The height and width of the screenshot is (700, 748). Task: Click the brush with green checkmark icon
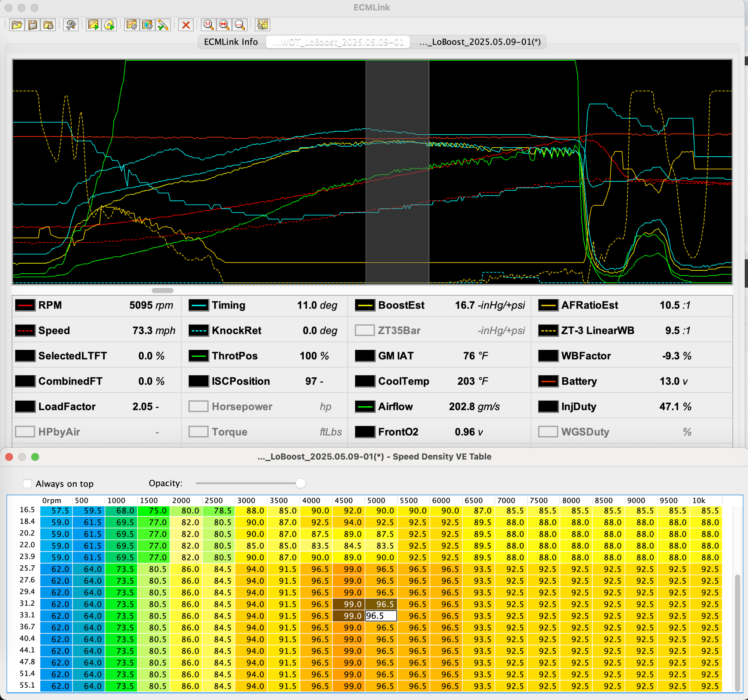[163, 25]
